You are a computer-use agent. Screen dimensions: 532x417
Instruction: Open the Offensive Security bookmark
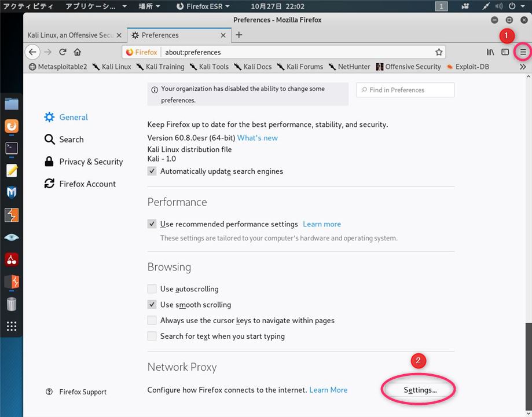click(408, 67)
